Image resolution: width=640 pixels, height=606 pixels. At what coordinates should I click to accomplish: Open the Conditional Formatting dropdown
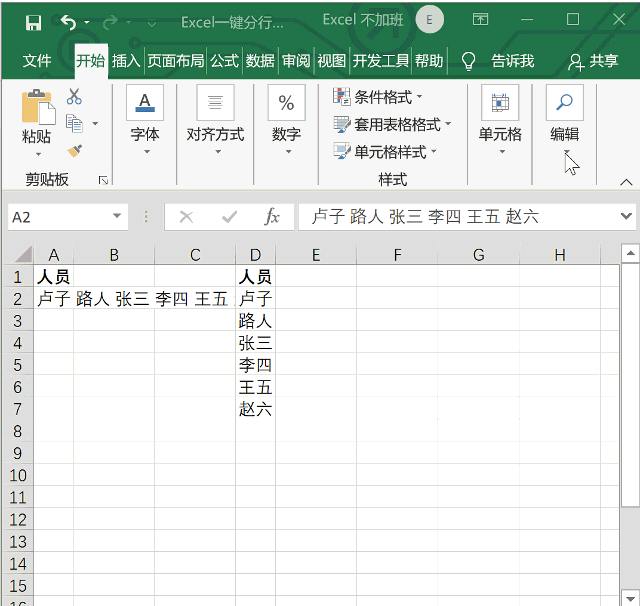pos(378,97)
